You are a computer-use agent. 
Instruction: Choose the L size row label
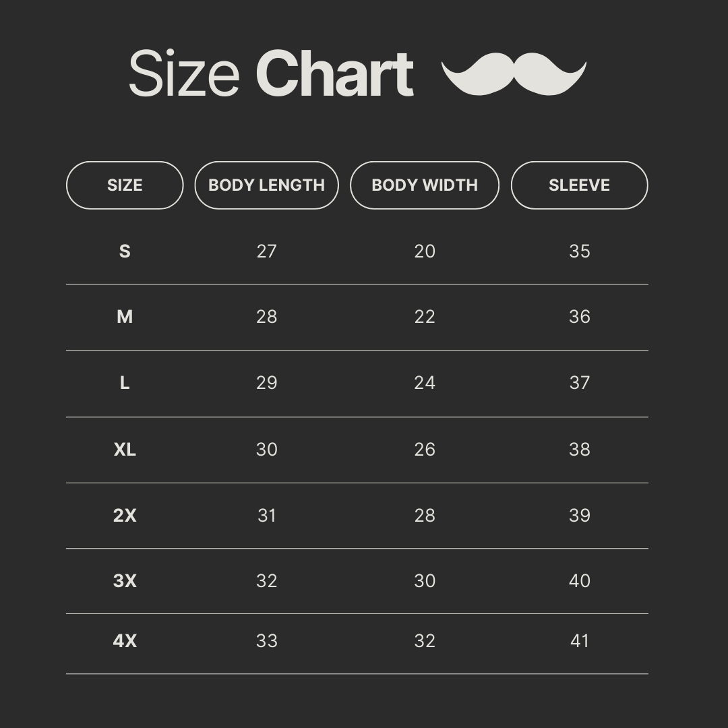pos(125,383)
